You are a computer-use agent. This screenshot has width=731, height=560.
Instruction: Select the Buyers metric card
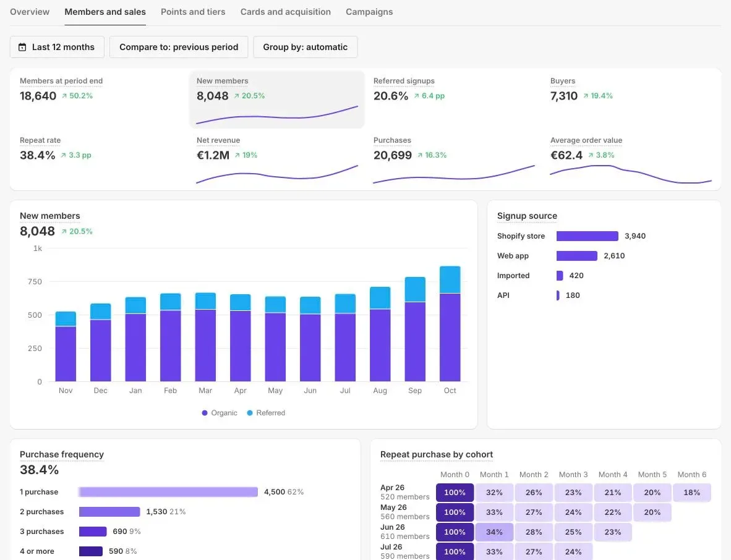pos(631,100)
